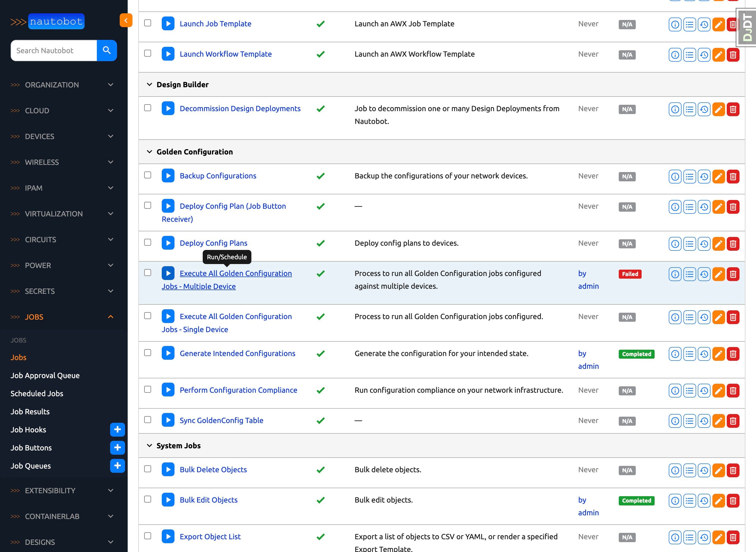756x552 pixels.
Task: Click the search magnifier button
Action: tap(107, 51)
